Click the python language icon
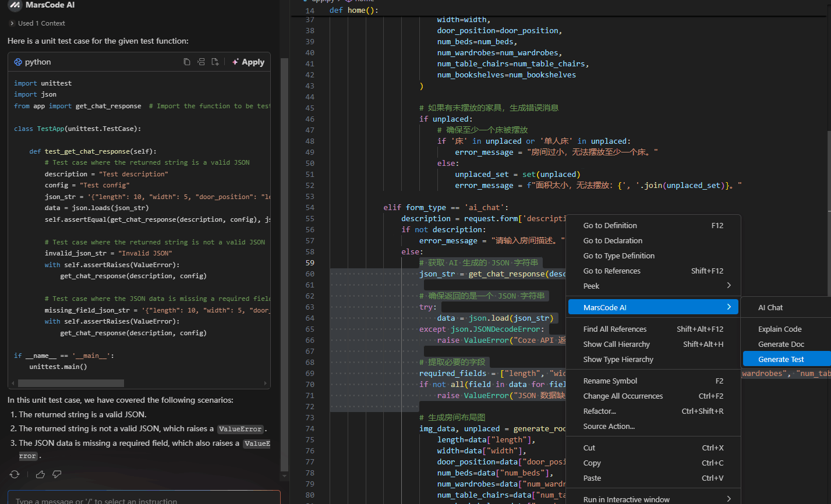The height and width of the screenshot is (504, 831). coord(18,62)
